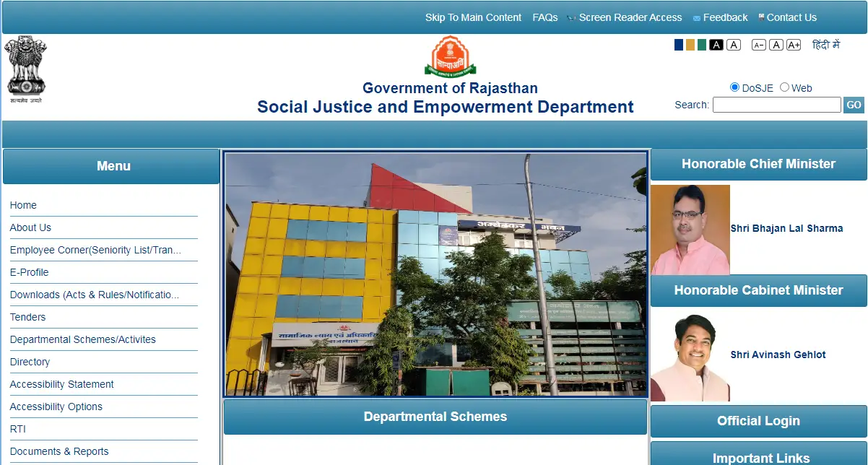Click the Ambedkar Bhawan building banner image
Viewport: 868px width, 465px height.
(x=435, y=274)
